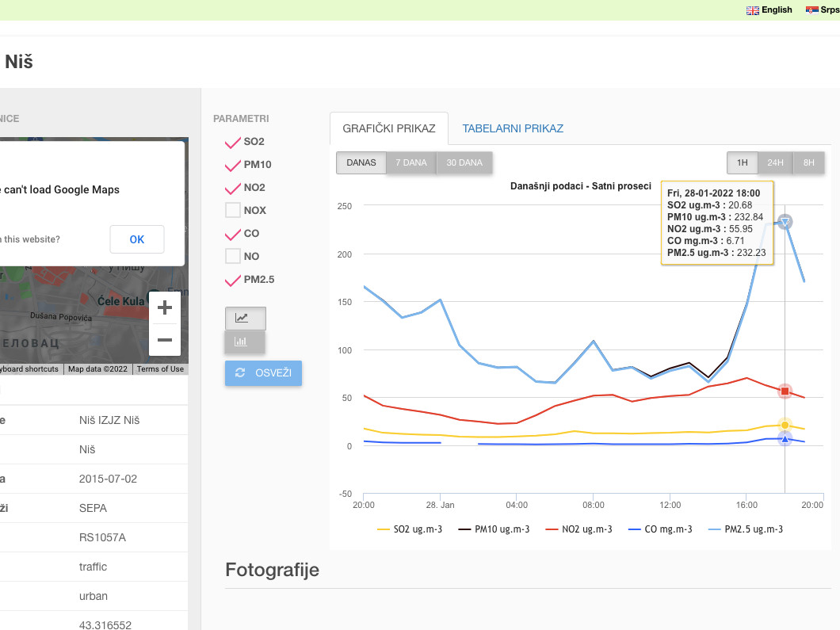Choose the 24H averaging interval

pos(774,162)
